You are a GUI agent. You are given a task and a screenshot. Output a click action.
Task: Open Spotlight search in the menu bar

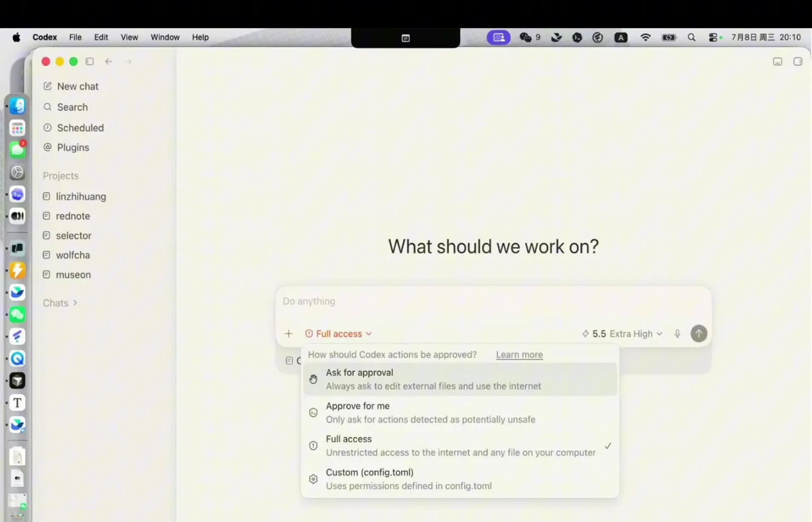[x=691, y=38]
